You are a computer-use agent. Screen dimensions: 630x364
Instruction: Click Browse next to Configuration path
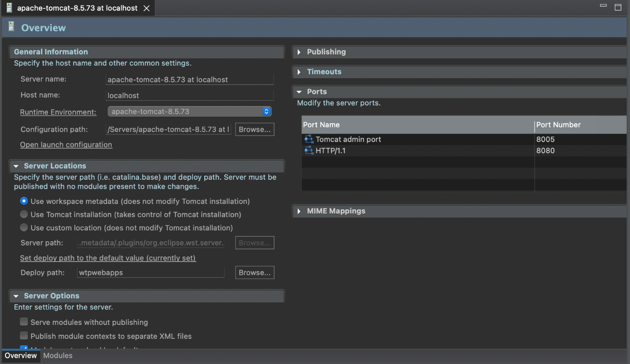click(255, 129)
